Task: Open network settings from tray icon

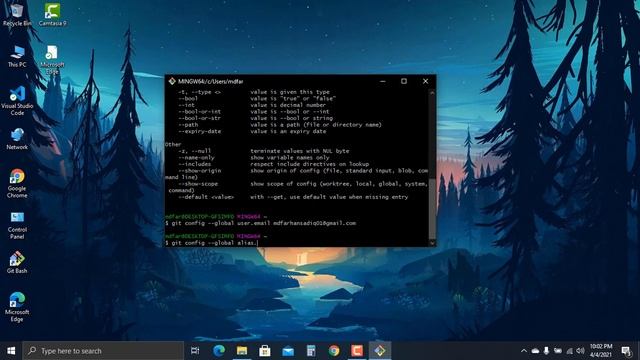Action: [569, 351]
